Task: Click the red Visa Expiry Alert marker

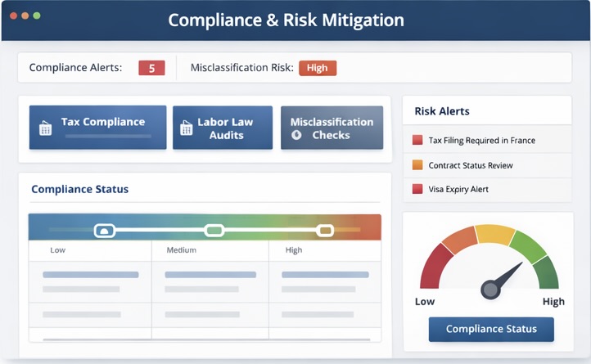Action: click(x=417, y=189)
